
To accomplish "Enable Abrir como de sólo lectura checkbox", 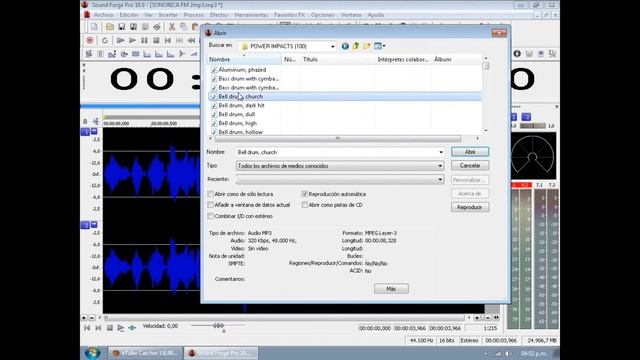I will coord(211,194).
